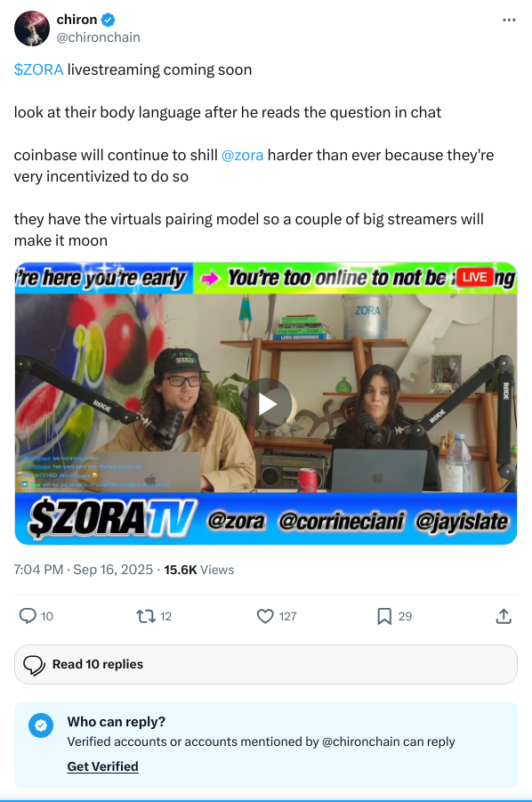The height and width of the screenshot is (802, 532).
Task: Click the chiron display name
Action: [77, 20]
